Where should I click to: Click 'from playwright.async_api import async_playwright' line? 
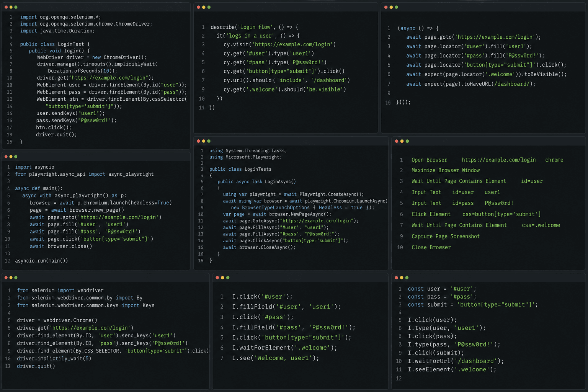click(x=84, y=174)
